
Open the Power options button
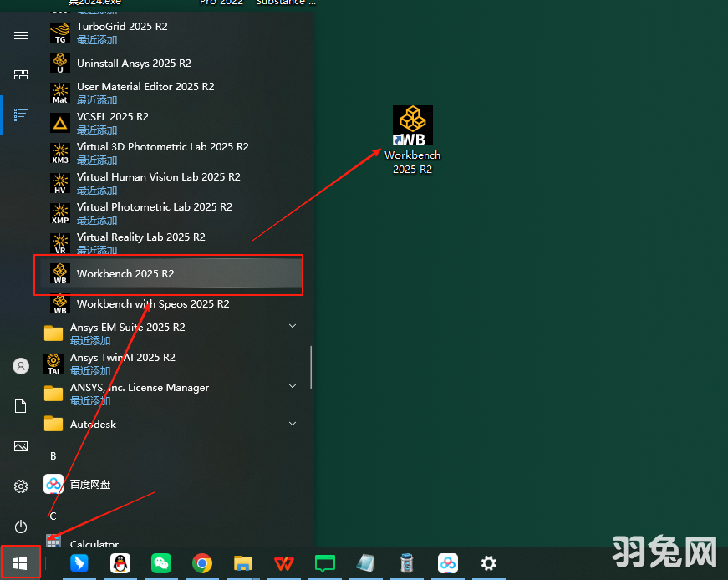pos(21,527)
